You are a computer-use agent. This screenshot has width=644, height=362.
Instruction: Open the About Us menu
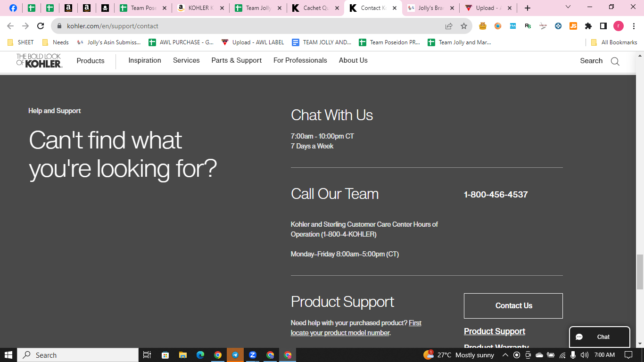point(353,60)
